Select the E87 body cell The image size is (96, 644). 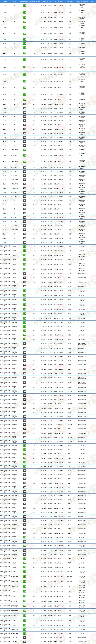pos(70,13)
